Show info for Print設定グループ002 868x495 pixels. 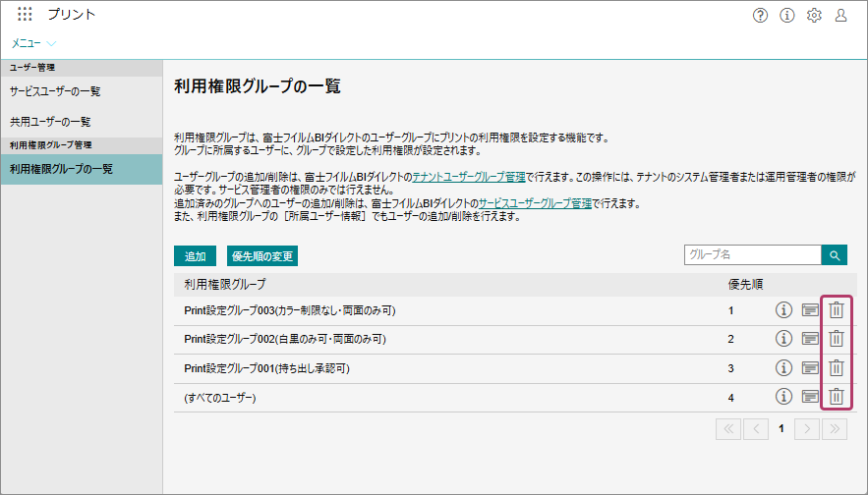click(783, 338)
